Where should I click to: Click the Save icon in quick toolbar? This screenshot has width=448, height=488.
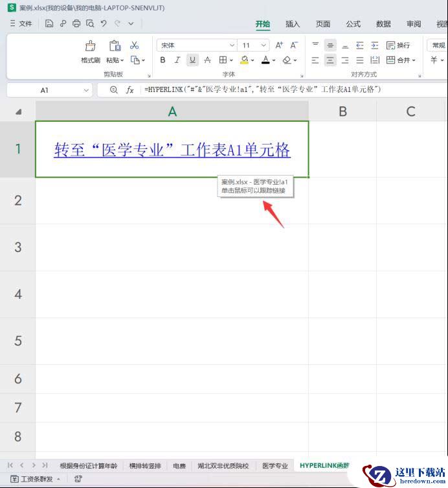coord(49,24)
